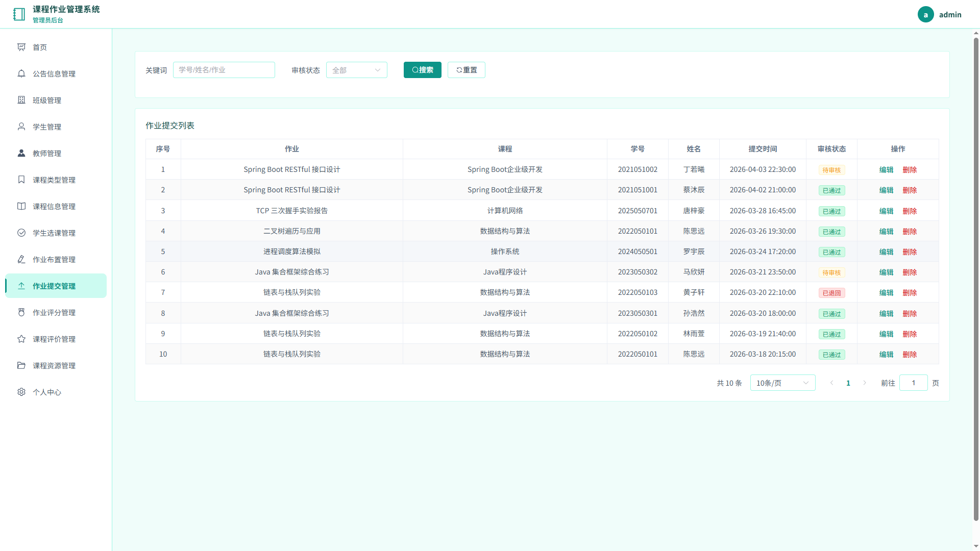980x551 pixels.
Task: Click the solid person icon for 教师管理
Action: coord(21,153)
